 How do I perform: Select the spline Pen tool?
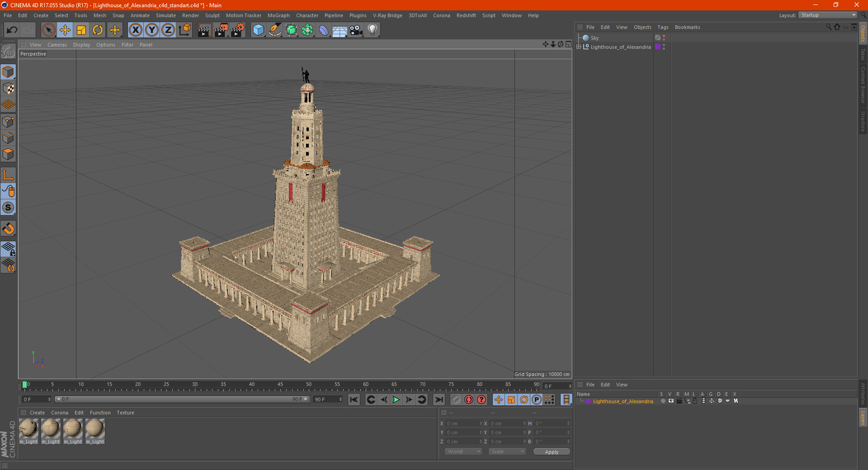point(274,30)
